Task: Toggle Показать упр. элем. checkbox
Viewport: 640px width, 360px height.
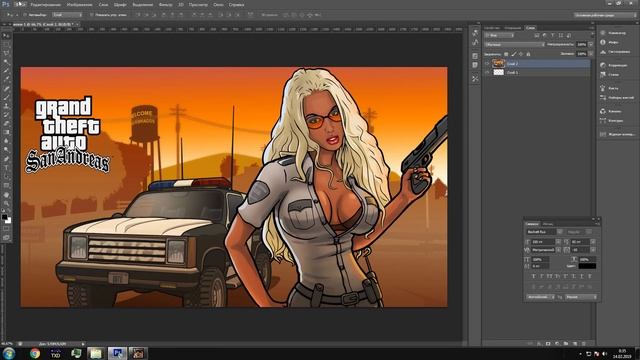Action: [92, 15]
